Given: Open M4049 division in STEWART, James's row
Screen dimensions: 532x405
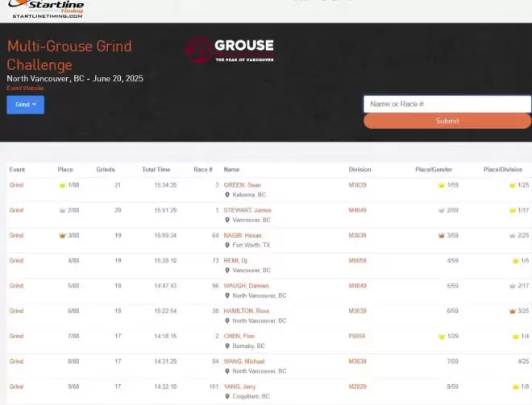Looking at the screenshot, I should point(358,210).
